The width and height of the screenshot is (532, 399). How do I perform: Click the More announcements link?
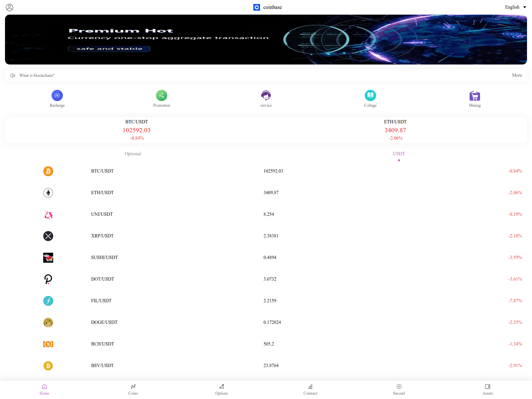(517, 75)
